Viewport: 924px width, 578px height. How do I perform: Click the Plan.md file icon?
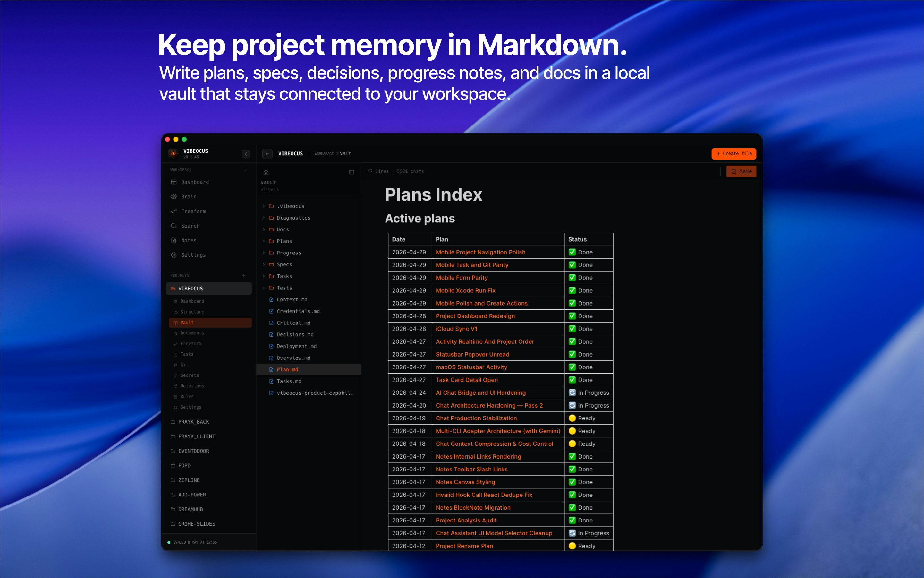(271, 370)
